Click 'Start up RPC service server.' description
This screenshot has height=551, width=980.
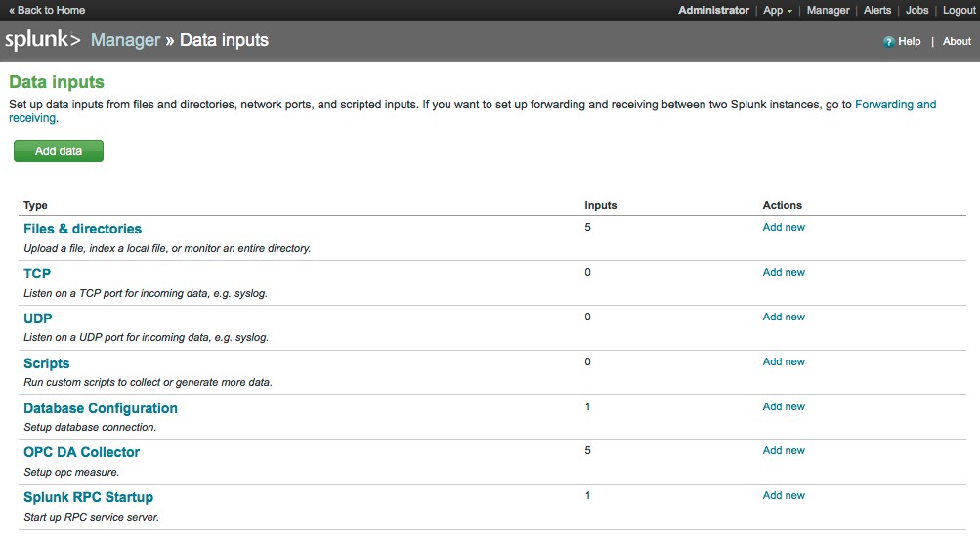pos(91,517)
